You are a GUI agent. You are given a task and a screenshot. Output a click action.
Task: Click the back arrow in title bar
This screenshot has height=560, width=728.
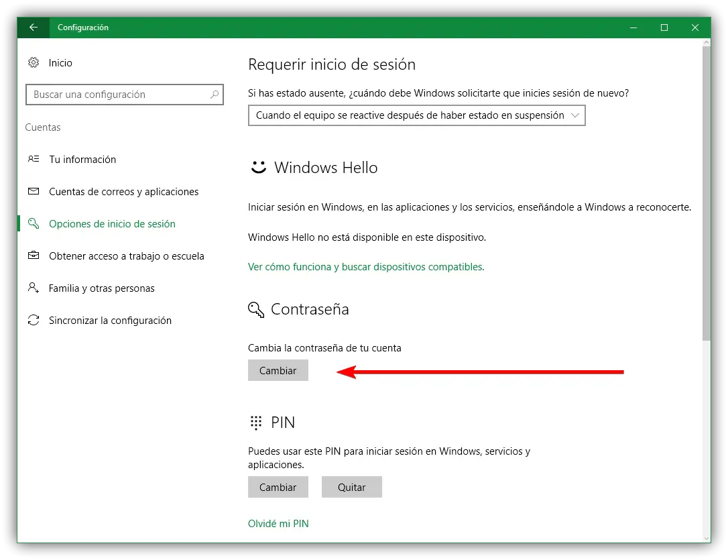34,27
